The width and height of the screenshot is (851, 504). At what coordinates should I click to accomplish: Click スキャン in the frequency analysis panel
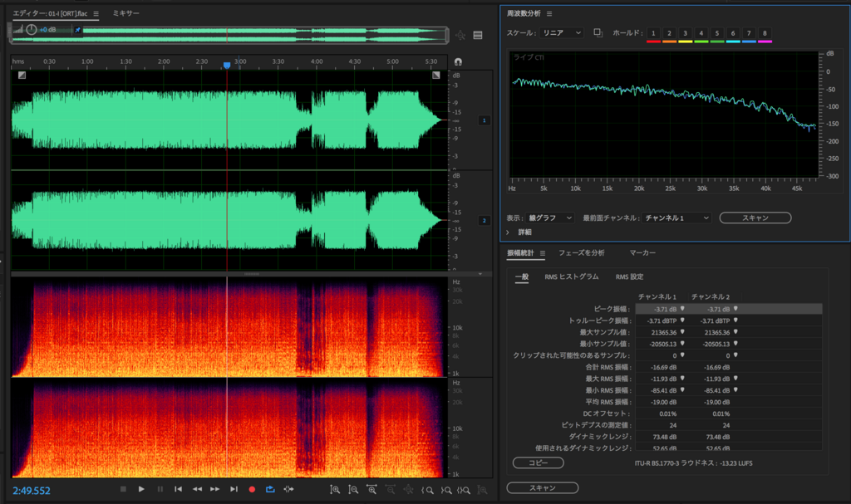(755, 218)
